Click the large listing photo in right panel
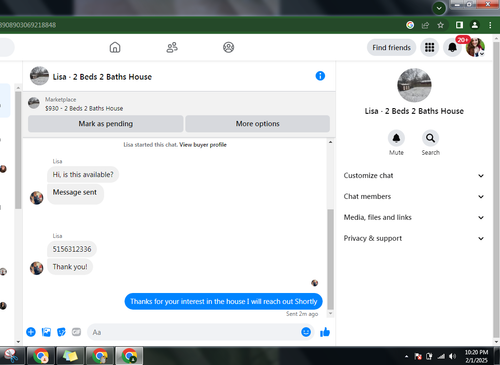Image resolution: width=500 pixels, height=365 pixels. [414, 85]
